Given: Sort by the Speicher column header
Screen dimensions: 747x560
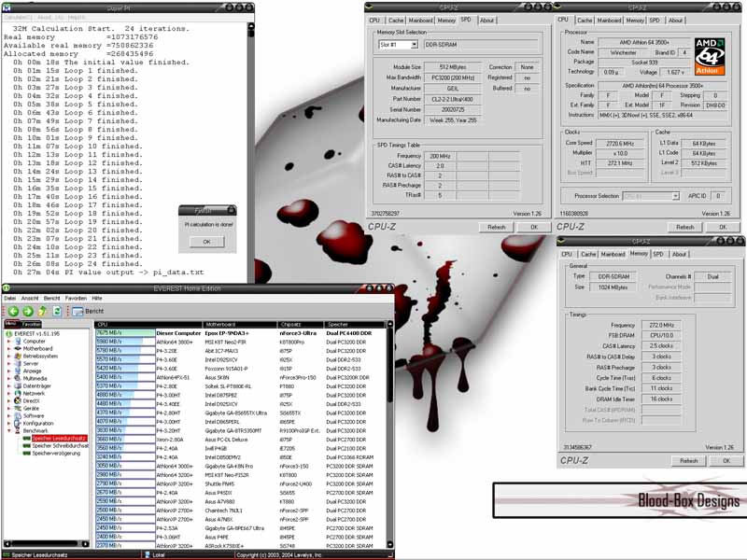Looking at the screenshot, I should click(x=355, y=324).
